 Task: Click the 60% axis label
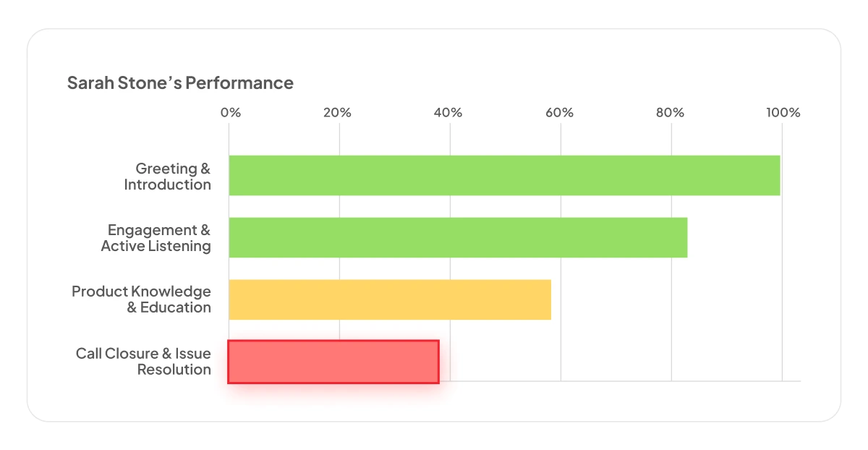click(x=559, y=113)
